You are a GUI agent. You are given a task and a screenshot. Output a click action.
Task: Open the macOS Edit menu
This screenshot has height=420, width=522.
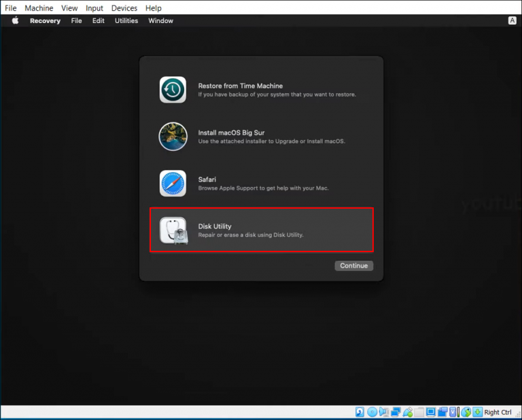(x=98, y=20)
